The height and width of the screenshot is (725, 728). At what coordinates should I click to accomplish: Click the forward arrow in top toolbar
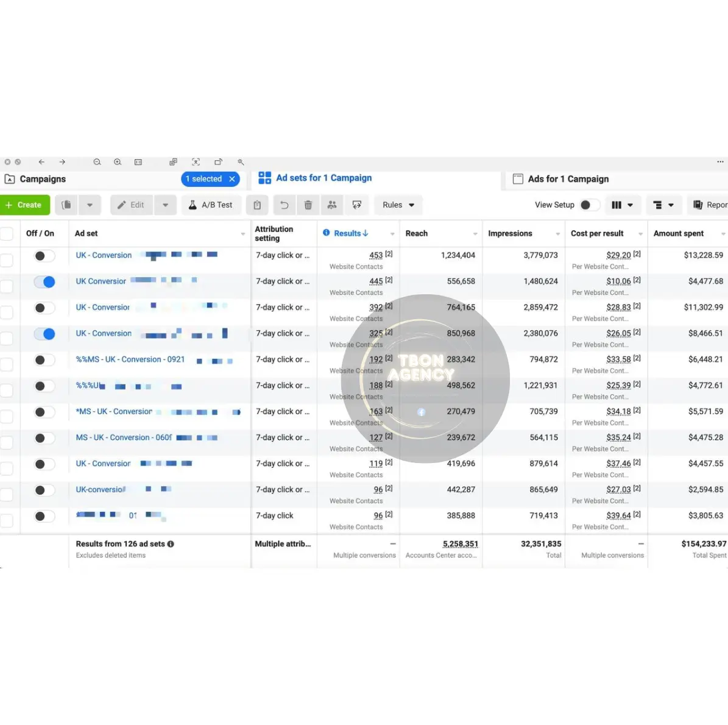point(62,162)
